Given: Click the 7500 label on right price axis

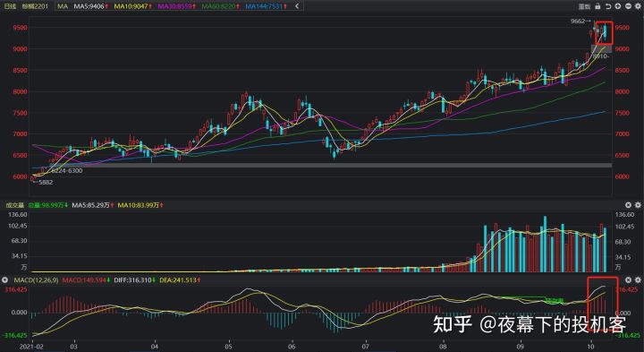Looking at the screenshot, I should pyautogui.click(x=622, y=113).
